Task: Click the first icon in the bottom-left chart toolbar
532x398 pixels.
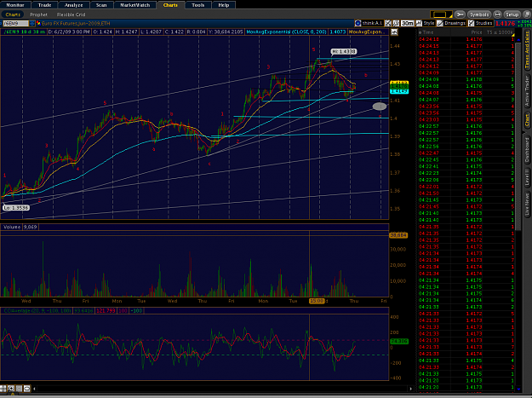Action: [3, 388]
